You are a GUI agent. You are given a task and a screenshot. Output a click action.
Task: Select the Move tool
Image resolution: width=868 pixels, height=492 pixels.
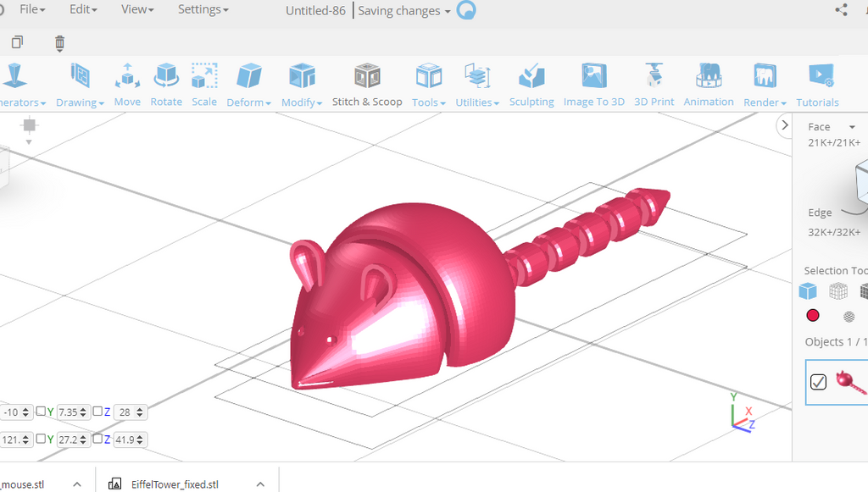coord(127,85)
